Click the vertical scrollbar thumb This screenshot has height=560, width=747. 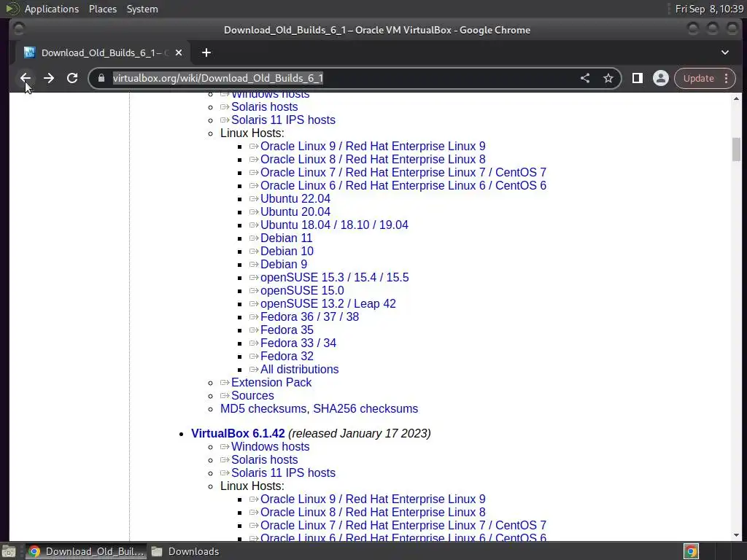click(737, 149)
